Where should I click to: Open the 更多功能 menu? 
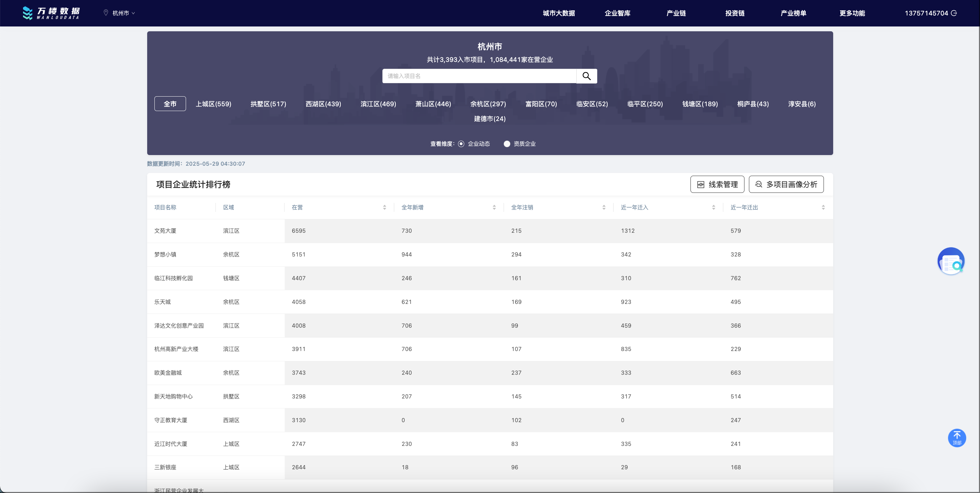click(852, 13)
